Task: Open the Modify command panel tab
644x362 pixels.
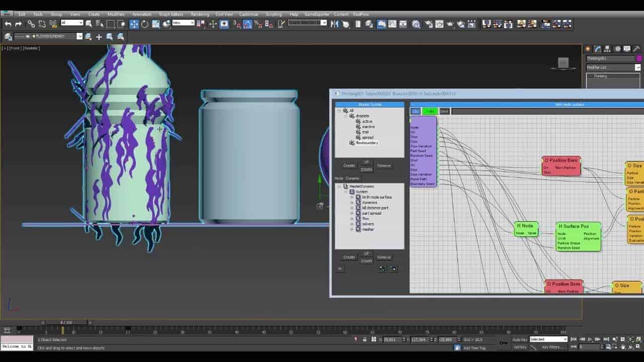Action: coord(598,49)
